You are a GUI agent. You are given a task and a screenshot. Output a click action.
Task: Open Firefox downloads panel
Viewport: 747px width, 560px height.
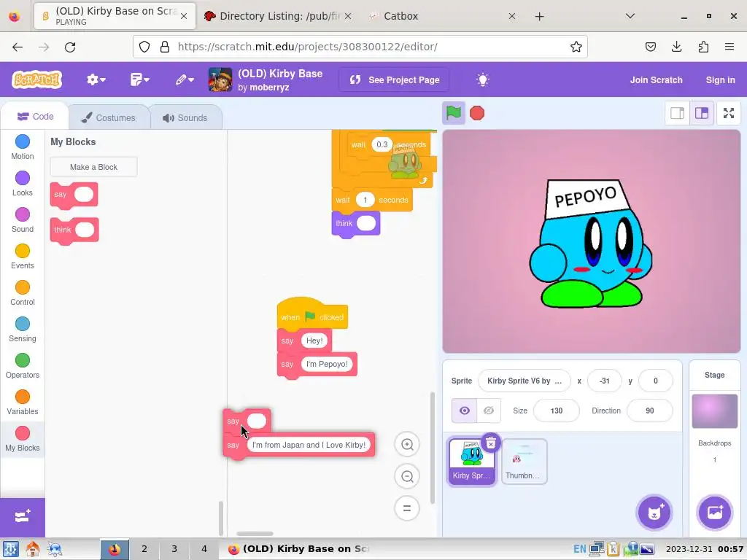pos(676,47)
